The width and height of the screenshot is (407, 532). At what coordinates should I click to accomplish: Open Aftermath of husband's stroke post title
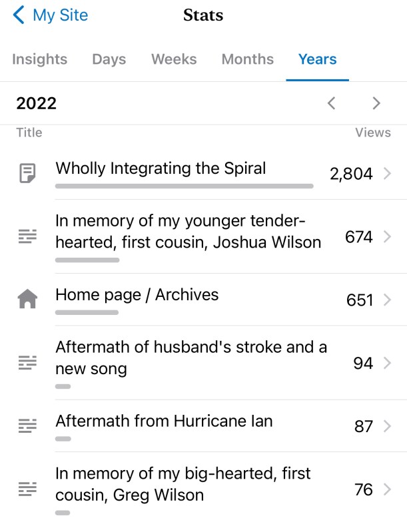pos(191,357)
